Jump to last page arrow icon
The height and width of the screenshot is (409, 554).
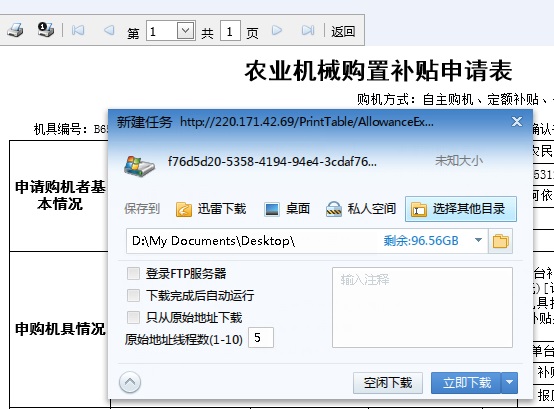[x=308, y=30]
